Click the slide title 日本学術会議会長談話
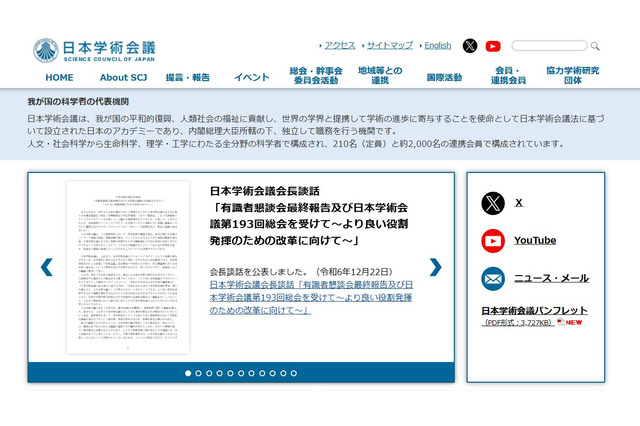 tap(265, 191)
